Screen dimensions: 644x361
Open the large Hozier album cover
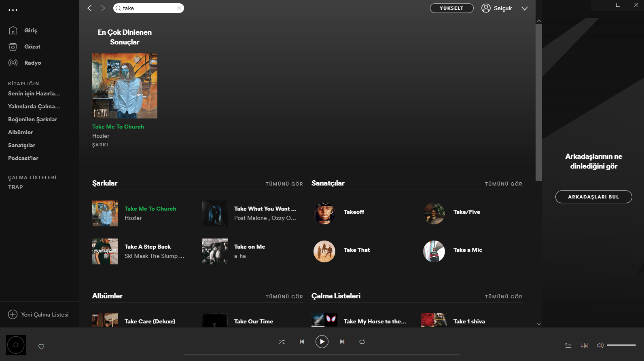coord(125,86)
